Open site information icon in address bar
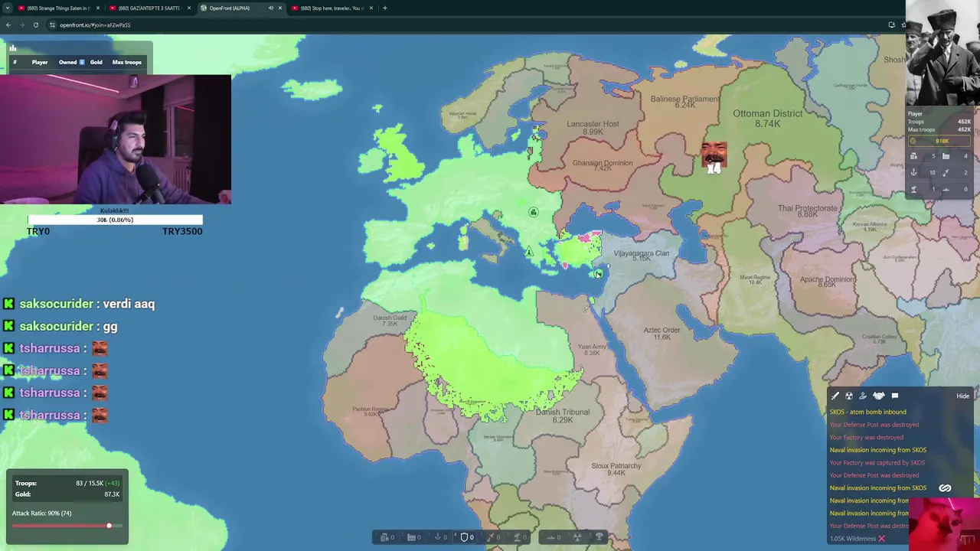 pos(52,24)
